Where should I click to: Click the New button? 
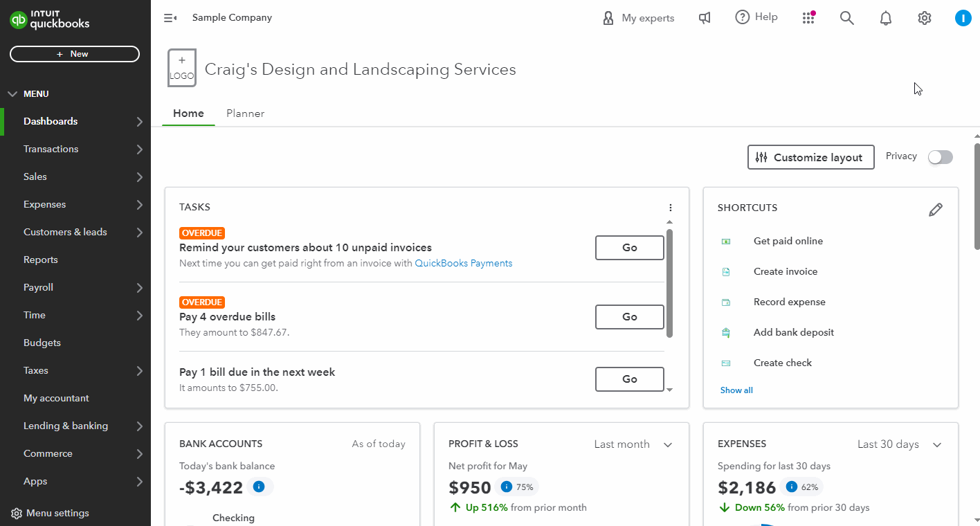coord(75,54)
